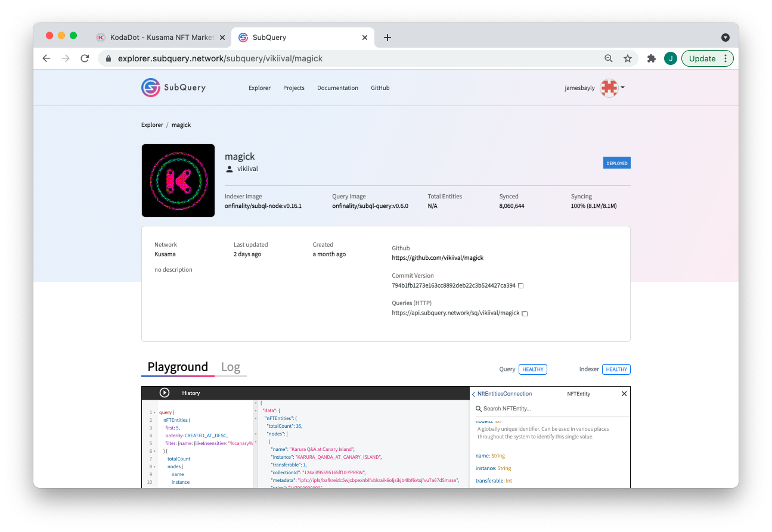Collapse the "data" object in results

pyautogui.click(x=256, y=410)
